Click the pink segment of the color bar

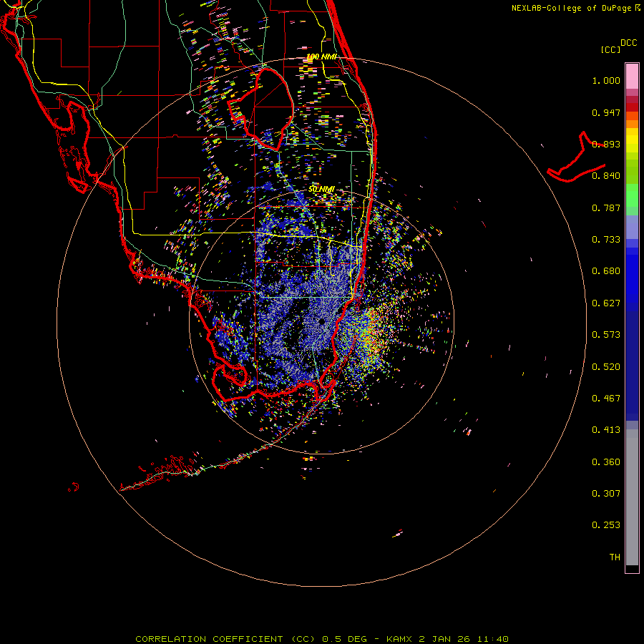(632, 76)
